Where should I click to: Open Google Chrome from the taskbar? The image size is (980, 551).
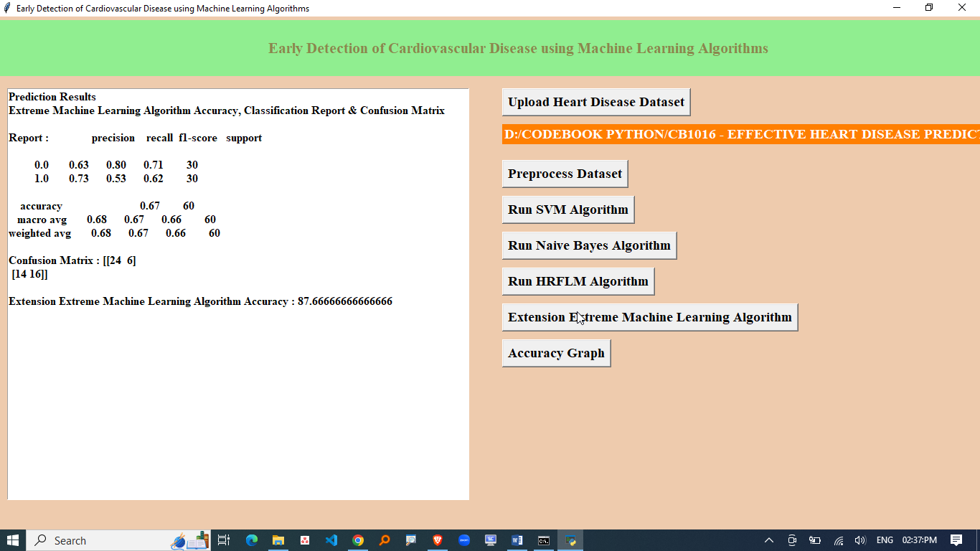coord(358,540)
